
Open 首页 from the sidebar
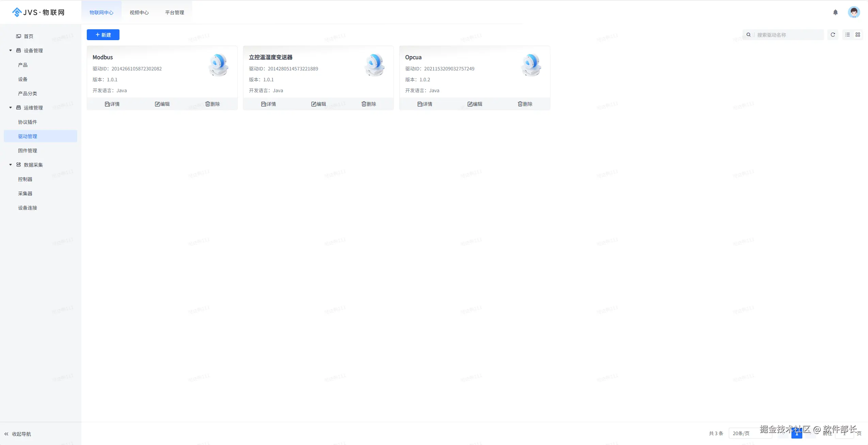(x=28, y=36)
